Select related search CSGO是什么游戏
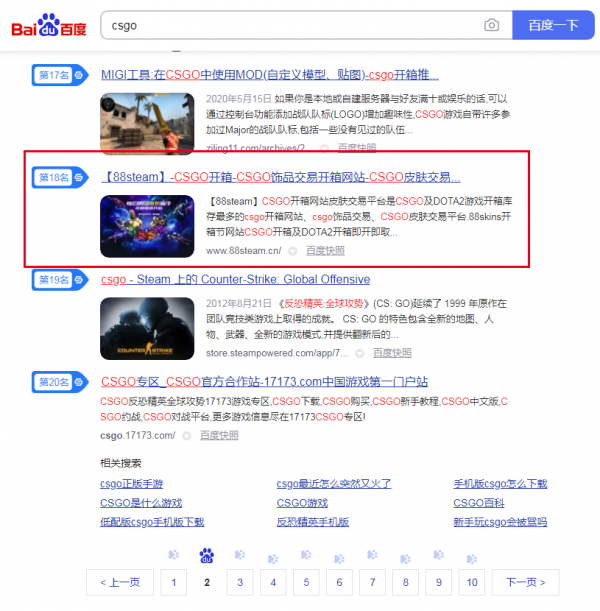The image size is (600, 611). pos(141,503)
